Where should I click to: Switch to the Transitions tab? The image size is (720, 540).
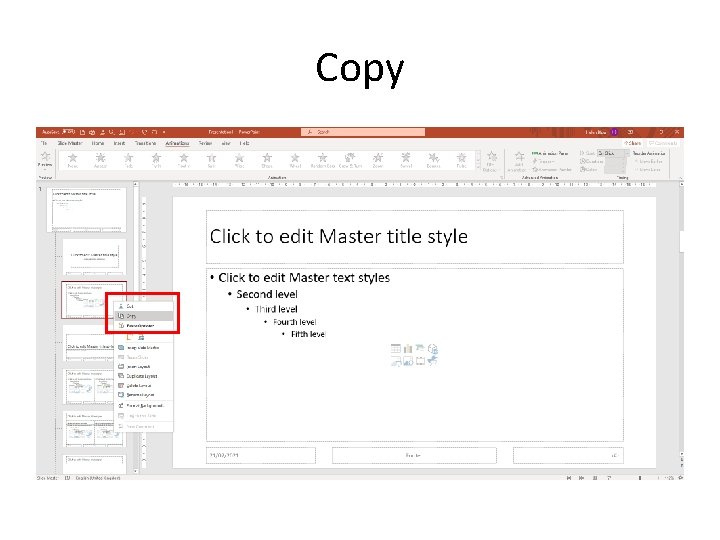click(x=146, y=143)
